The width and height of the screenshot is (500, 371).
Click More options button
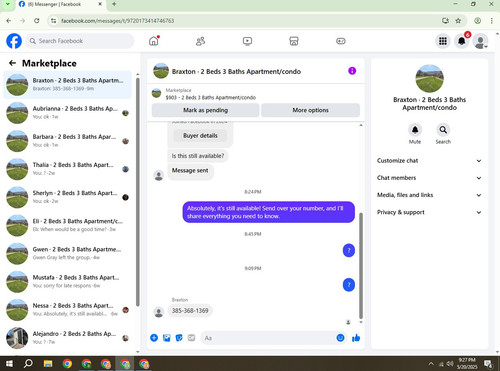pos(310,110)
